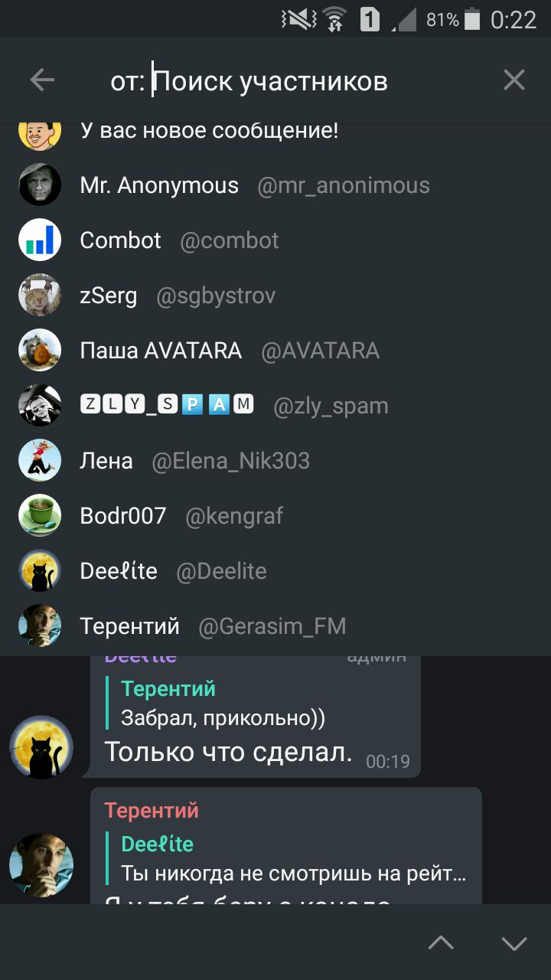Viewport: 551px width, 980px height.
Task: Choose Combot bot in member list
Action: 275,240
